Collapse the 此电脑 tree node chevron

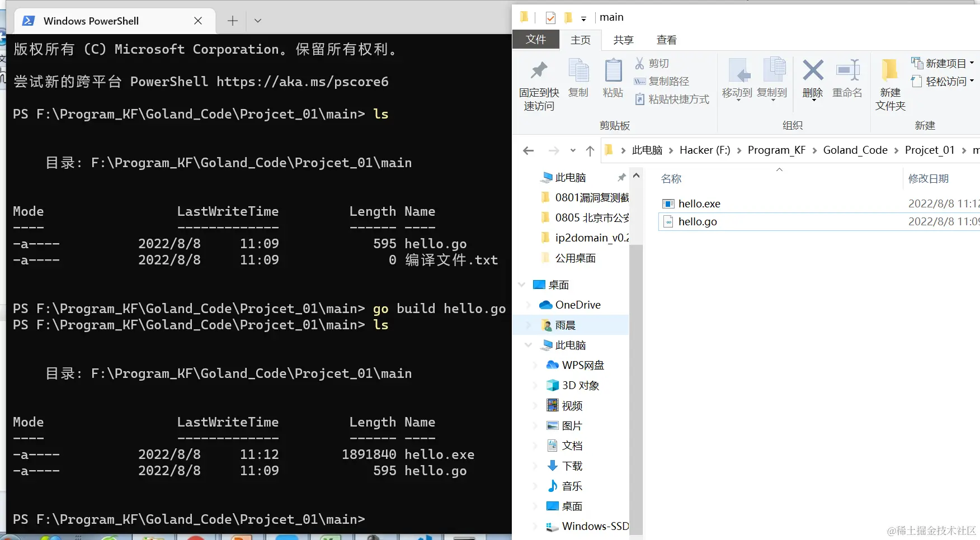(528, 345)
